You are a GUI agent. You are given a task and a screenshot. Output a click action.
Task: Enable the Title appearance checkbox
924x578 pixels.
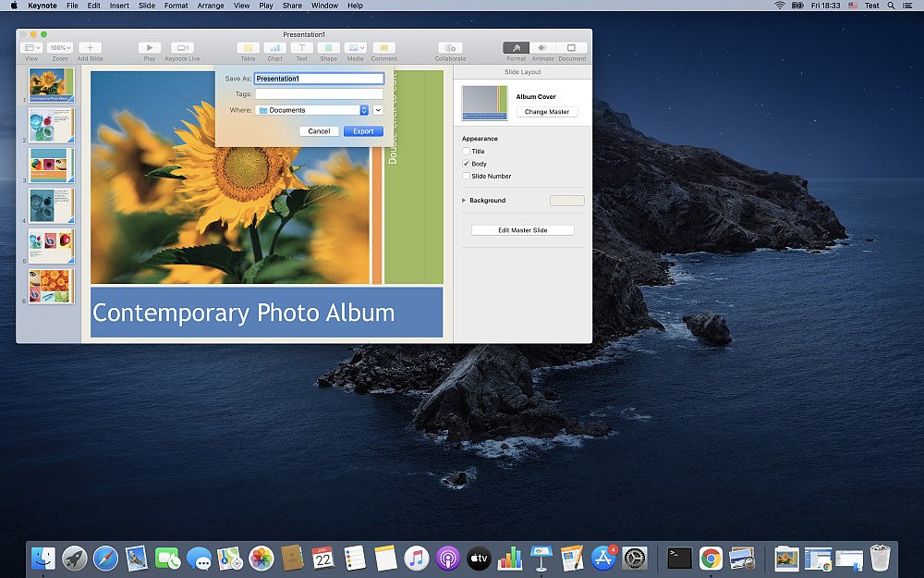(466, 152)
